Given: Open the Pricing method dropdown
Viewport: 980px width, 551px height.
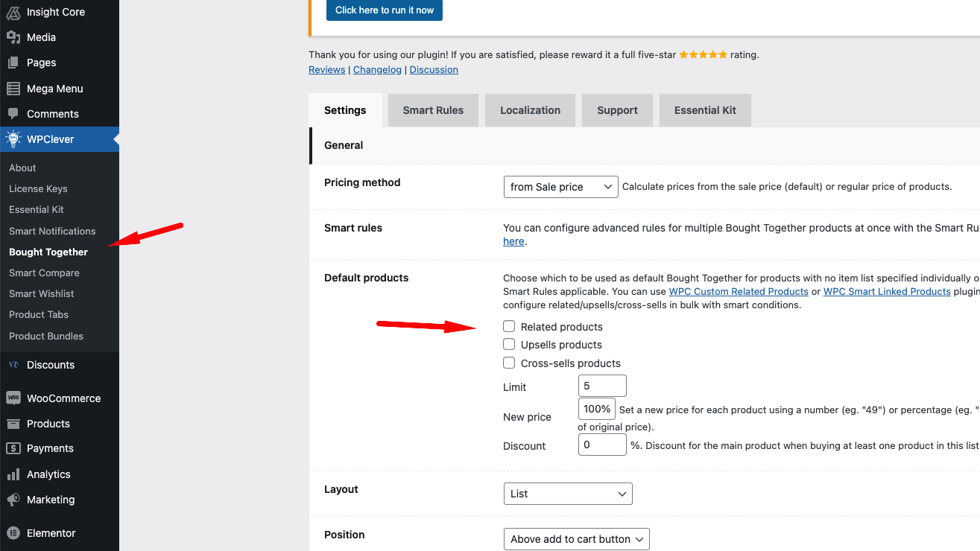Looking at the screenshot, I should 561,187.
